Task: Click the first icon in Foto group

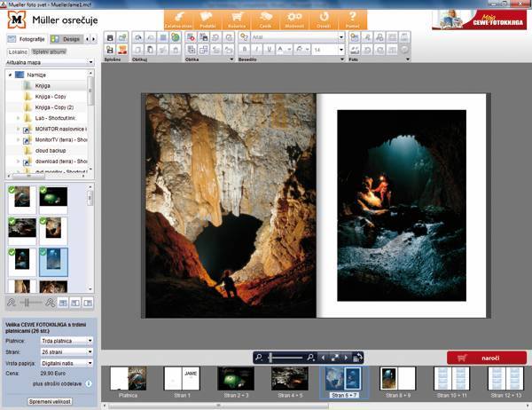Action: point(354,37)
